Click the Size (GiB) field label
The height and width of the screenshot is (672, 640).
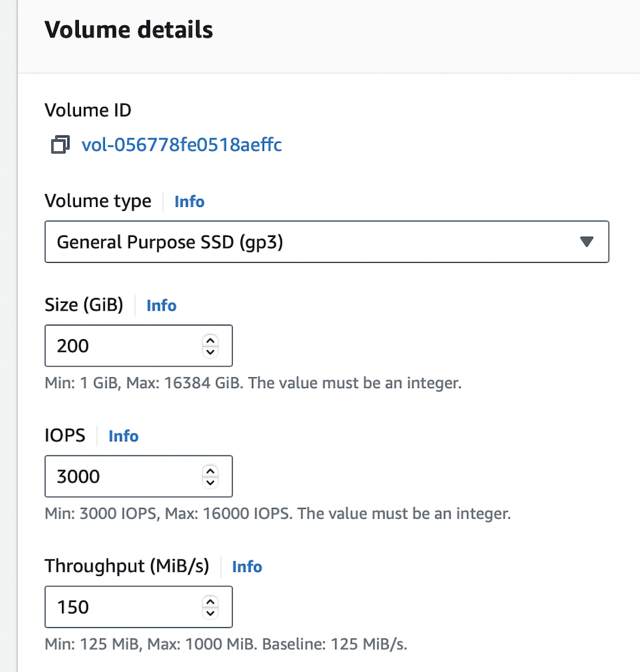[84, 306]
